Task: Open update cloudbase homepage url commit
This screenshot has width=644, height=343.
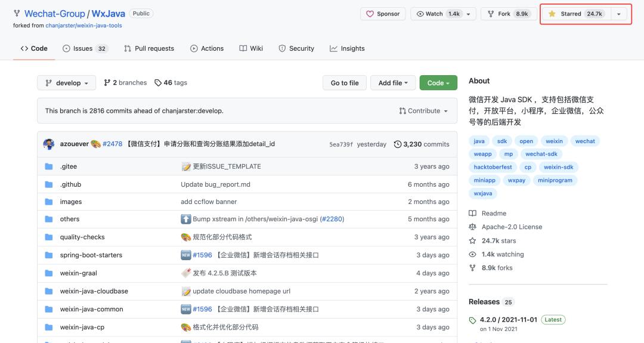Action: point(241,291)
